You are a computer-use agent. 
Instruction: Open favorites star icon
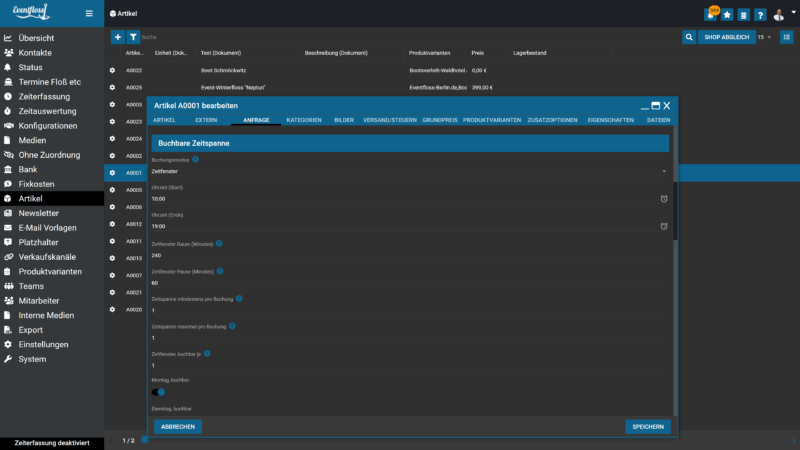tap(727, 15)
